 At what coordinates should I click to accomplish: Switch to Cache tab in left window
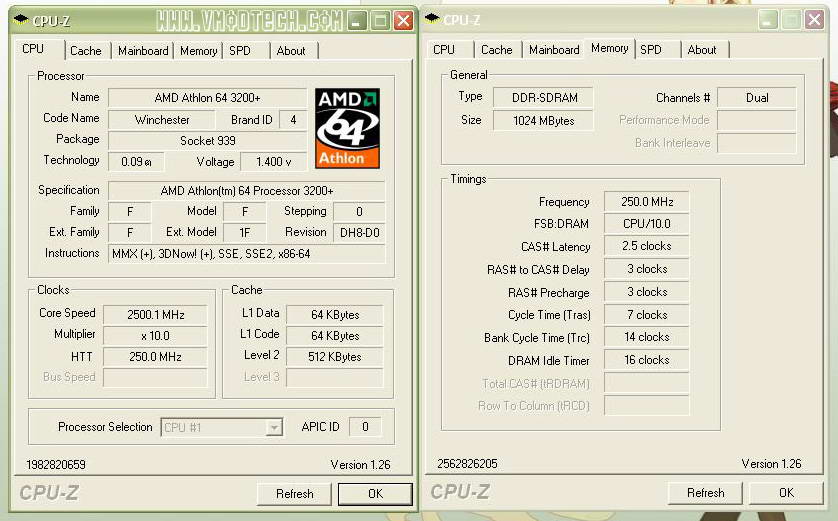pos(86,51)
